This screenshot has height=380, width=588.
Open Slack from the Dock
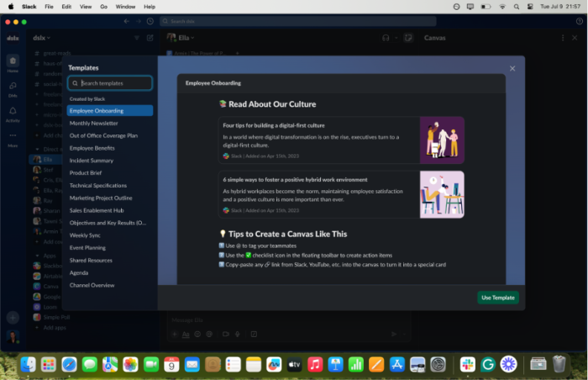point(468,364)
